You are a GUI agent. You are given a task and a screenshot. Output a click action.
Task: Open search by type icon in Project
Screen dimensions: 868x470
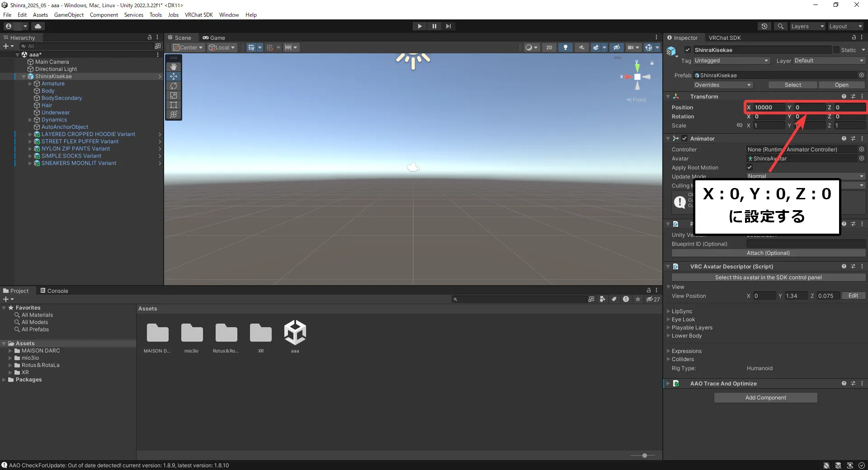(x=603, y=299)
